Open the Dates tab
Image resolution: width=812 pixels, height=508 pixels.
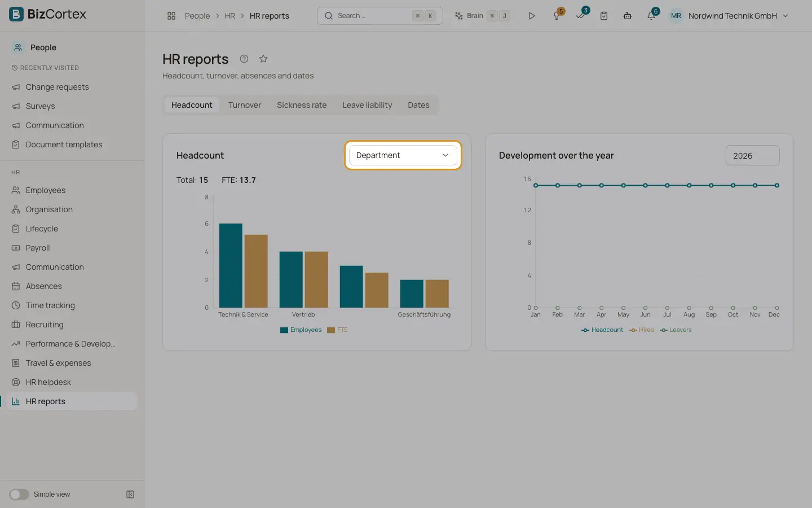pos(418,105)
